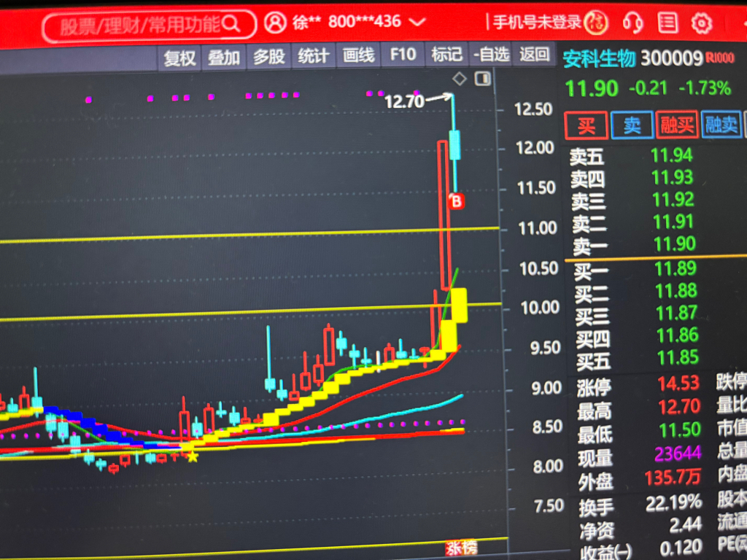
Task: Click 卖四 price 11.93
Action: pos(672,178)
